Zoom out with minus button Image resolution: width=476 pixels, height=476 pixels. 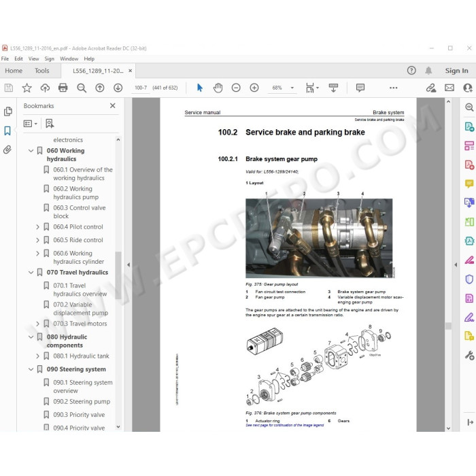pyautogui.click(x=236, y=88)
